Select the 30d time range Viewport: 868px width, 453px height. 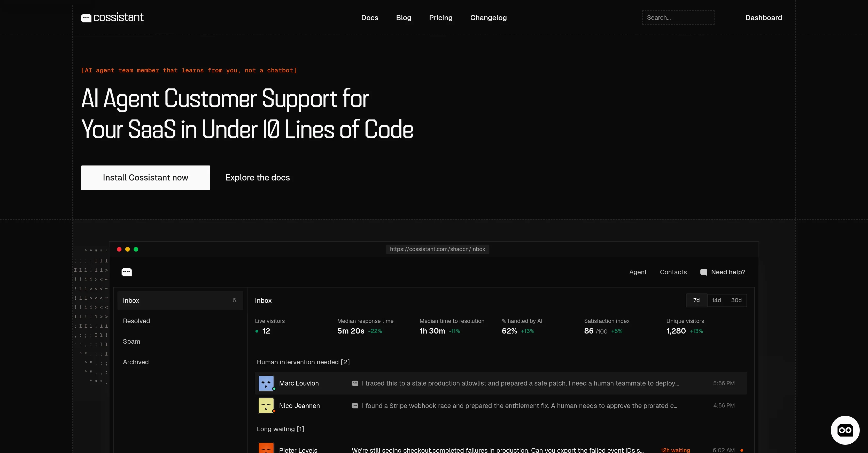(736, 300)
